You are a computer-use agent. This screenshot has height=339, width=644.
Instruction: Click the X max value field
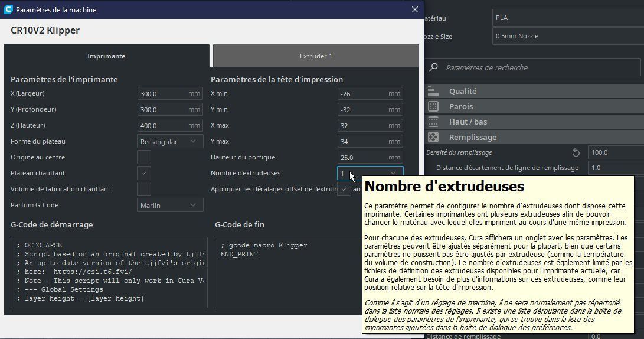pyautogui.click(x=370, y=125)
